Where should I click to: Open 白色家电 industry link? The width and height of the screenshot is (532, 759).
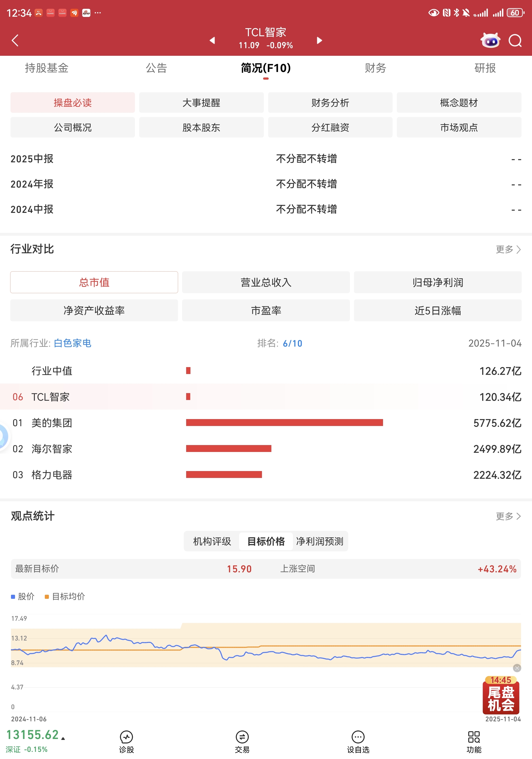(72, 343)
